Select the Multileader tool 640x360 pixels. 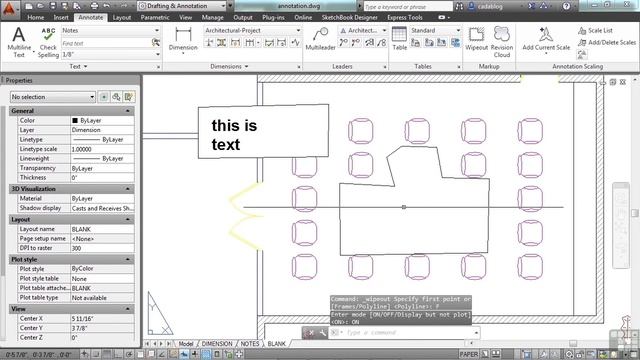point(320,39)
